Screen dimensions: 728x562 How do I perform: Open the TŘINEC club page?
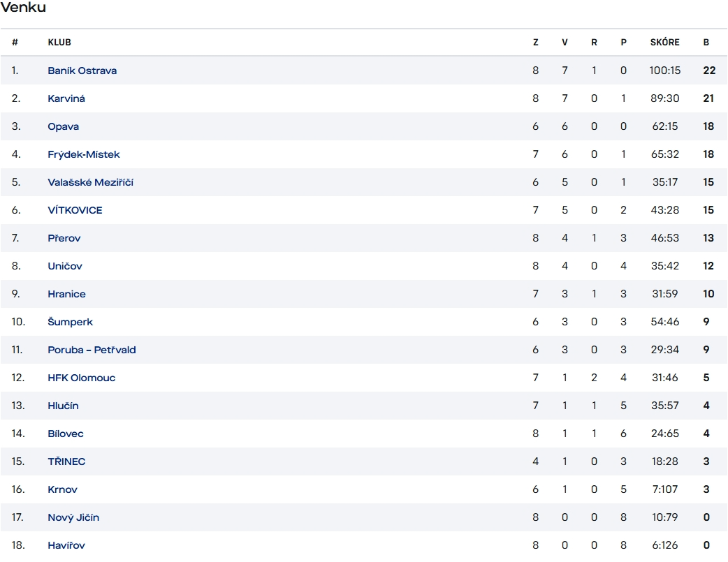pyautogui.click(x=66, y=461)
